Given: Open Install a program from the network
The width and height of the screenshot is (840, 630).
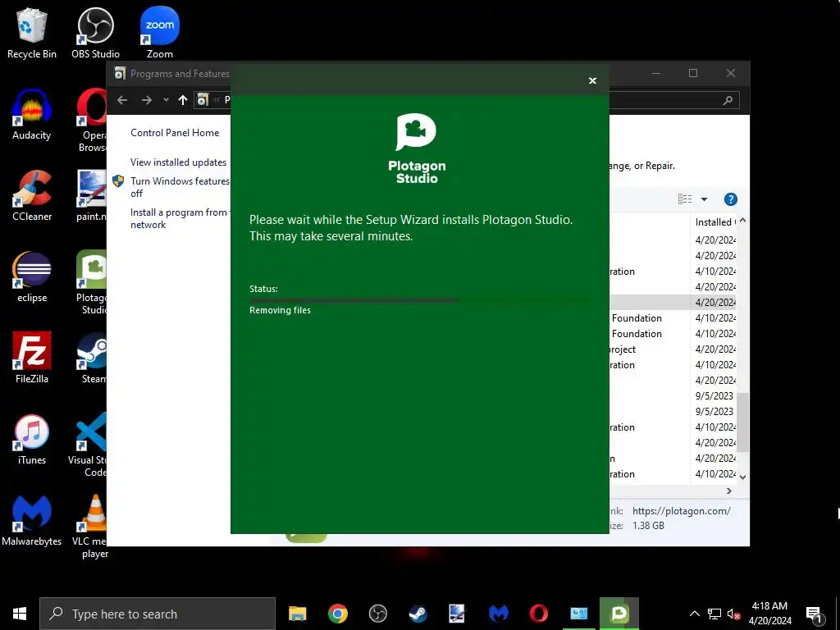Looking at the screenshot, I should pyautogui.click(x=180, y=218).
